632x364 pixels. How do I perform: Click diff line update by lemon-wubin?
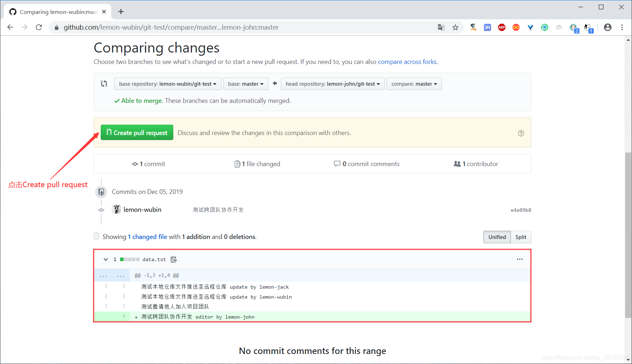[x=216, y=297]
